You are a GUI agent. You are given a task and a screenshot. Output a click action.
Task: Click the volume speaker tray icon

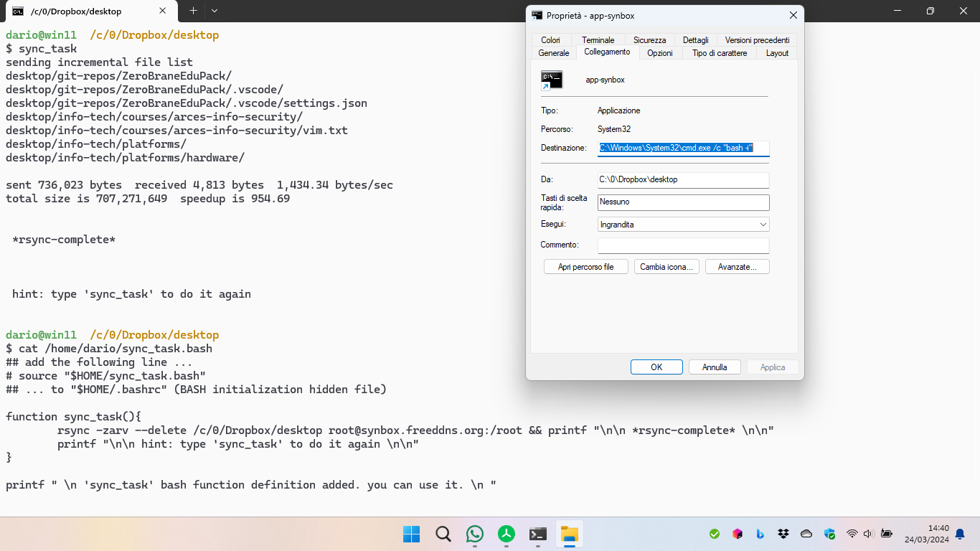868,534
